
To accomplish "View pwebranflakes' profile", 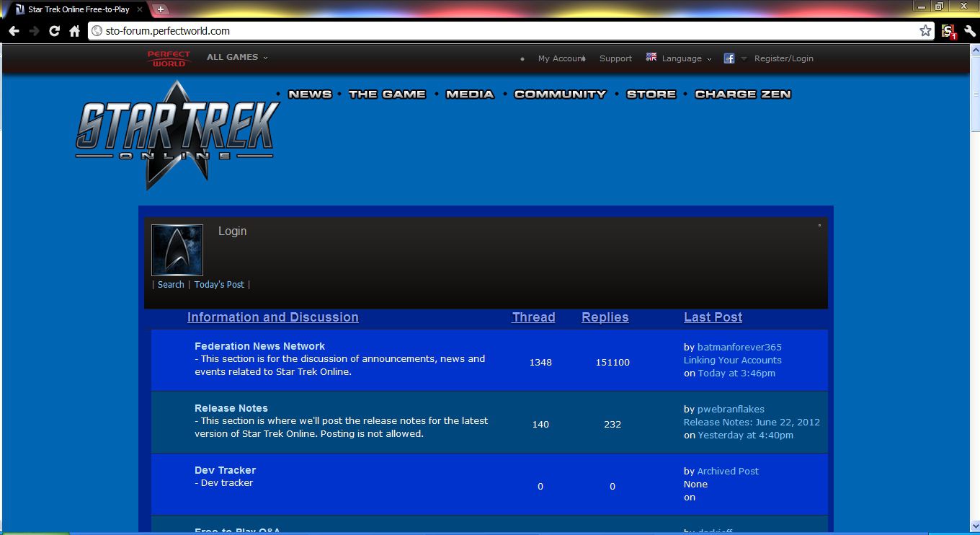I will (x=731, y=409).
